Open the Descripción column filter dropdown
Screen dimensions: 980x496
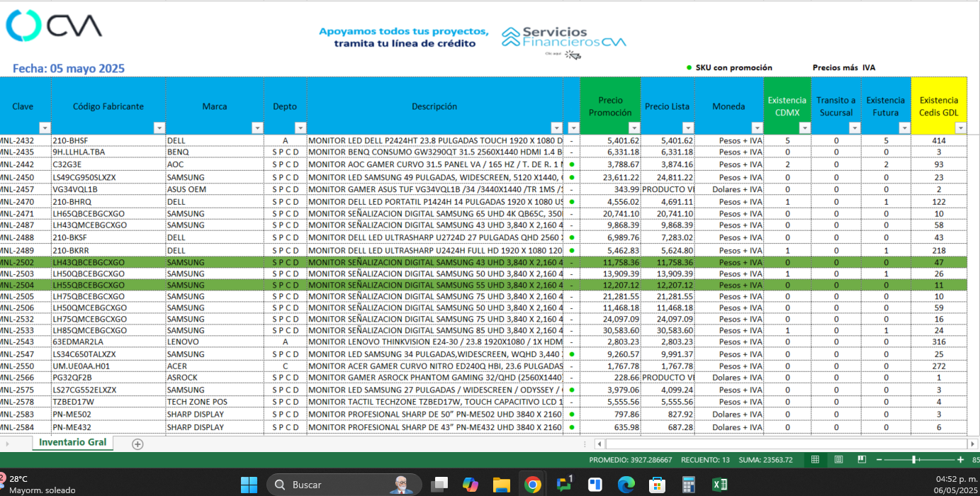556,128
